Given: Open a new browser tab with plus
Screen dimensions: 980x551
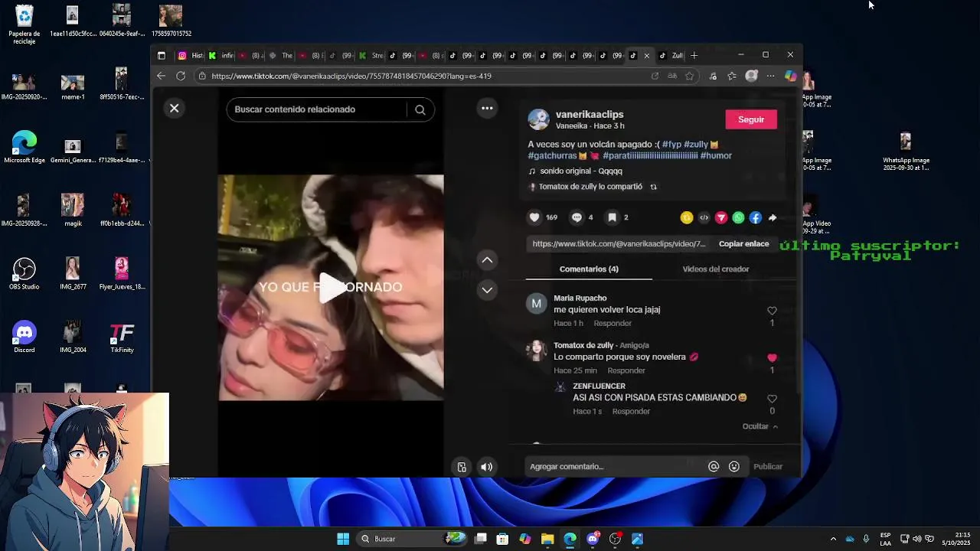Looking at the screenshot, I should pos(694,55).
